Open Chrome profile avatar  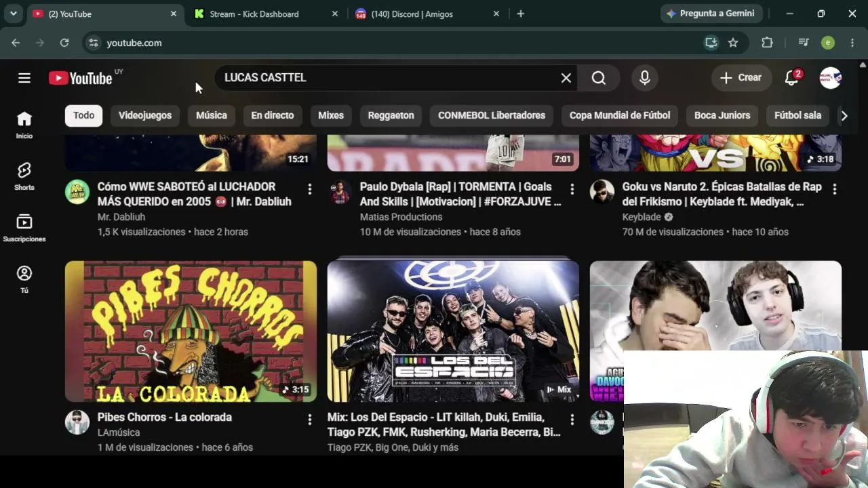(x=828, y=43)
